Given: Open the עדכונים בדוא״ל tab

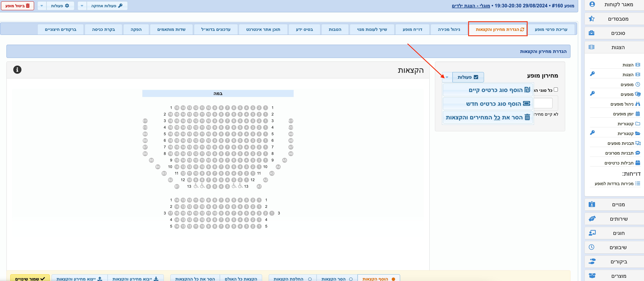Looking at the screenshot, I should pos(216,29).
